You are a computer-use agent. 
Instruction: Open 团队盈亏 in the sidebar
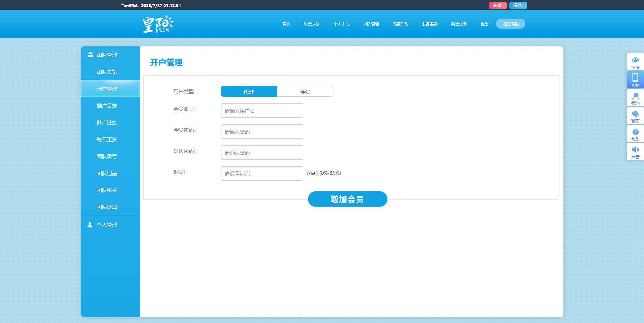point(110,156)
